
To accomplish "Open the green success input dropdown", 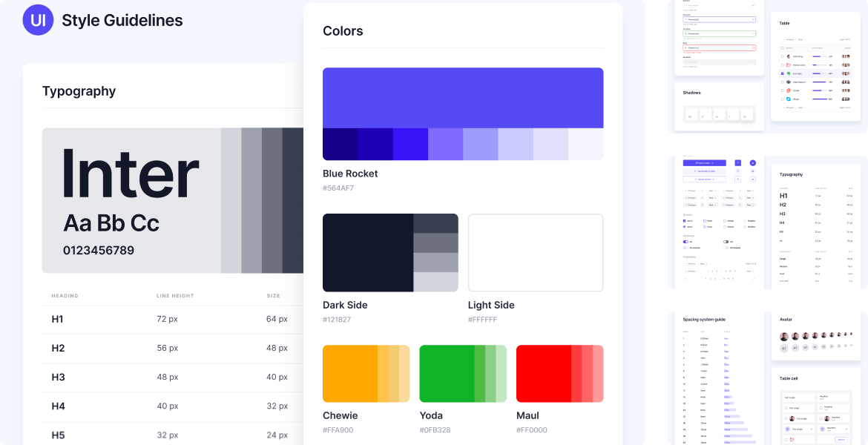I will [753, 33].
